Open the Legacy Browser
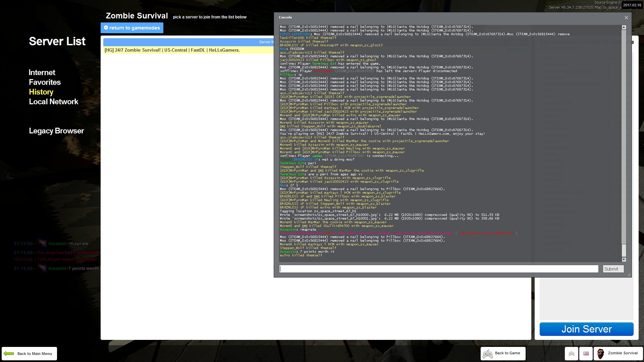This screenshot has height=362, width=644. [56, 131]
